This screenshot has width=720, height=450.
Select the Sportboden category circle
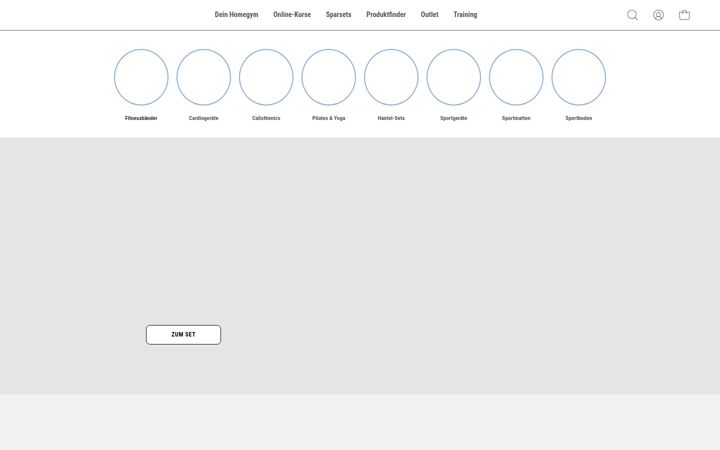coord(578,77)
